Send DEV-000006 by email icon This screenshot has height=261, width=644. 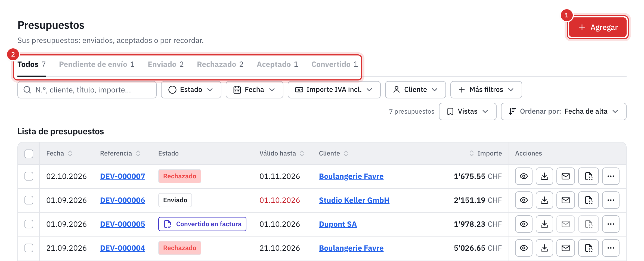coord(565,200)
